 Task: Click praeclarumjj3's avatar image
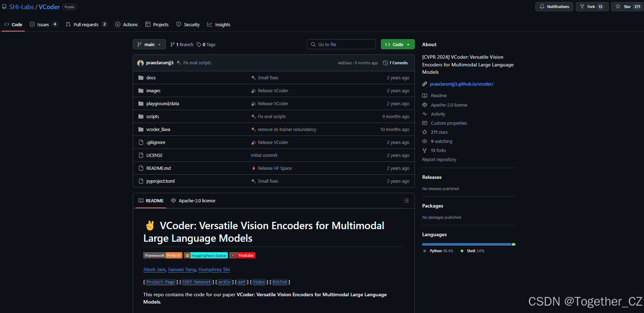tap(140, 63)
